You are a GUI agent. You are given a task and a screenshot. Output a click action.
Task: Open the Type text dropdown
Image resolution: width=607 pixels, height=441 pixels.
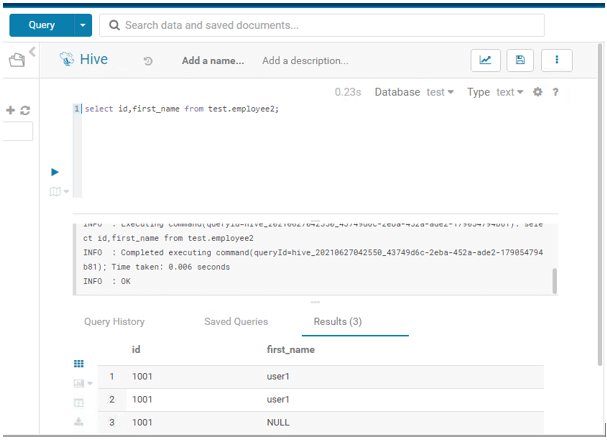click(x=510, y=92)
